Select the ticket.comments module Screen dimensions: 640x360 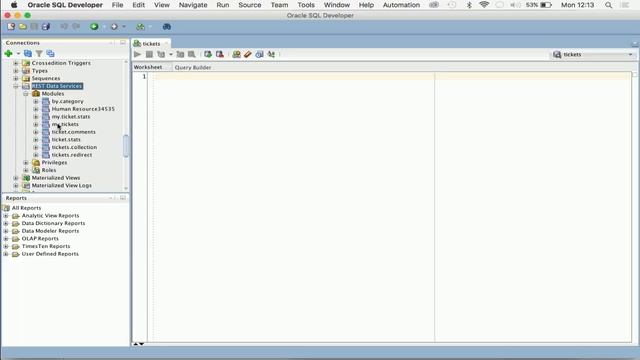tap(73, 132)
